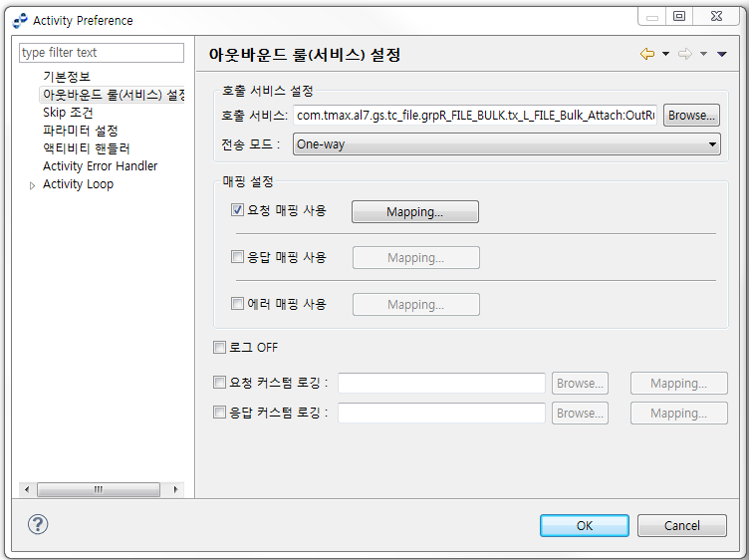Click the help question mark icon
Screen dimensions: 749x560
pos(38,524)
